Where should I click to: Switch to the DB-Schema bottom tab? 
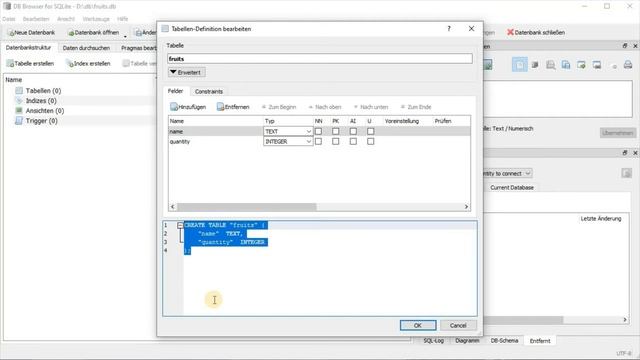click(504, 340)
